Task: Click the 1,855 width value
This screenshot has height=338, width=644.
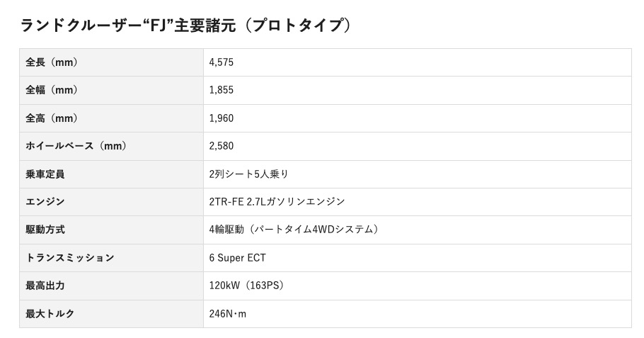Action: pyautogui.click(x=222, y=90)
